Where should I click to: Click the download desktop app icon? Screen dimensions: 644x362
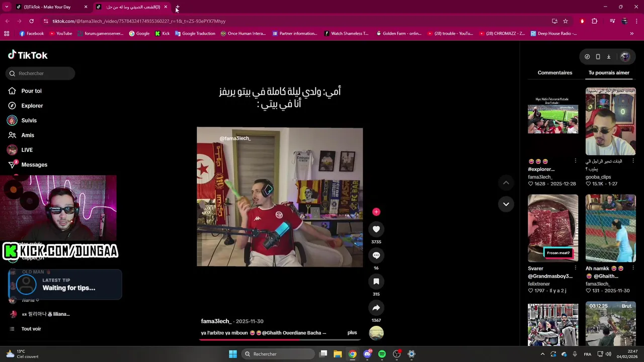(x=608, y=57)
